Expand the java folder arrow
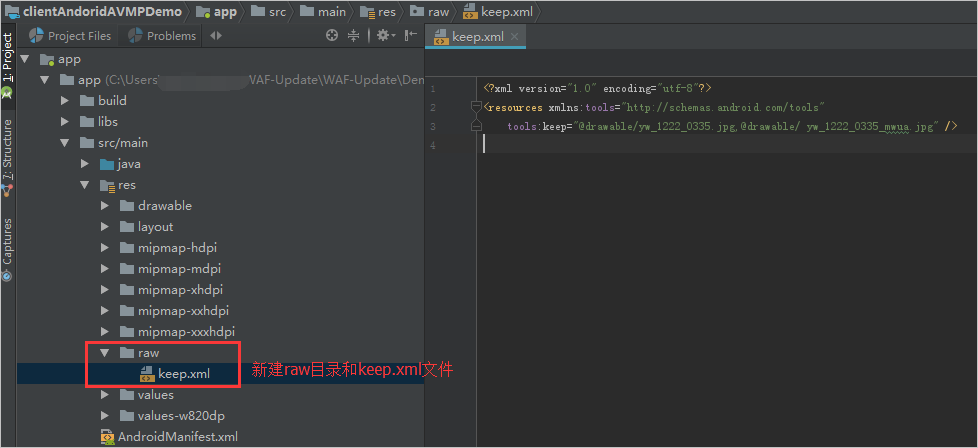The height and width of the screenshot is (448, 978). [84, 164]
